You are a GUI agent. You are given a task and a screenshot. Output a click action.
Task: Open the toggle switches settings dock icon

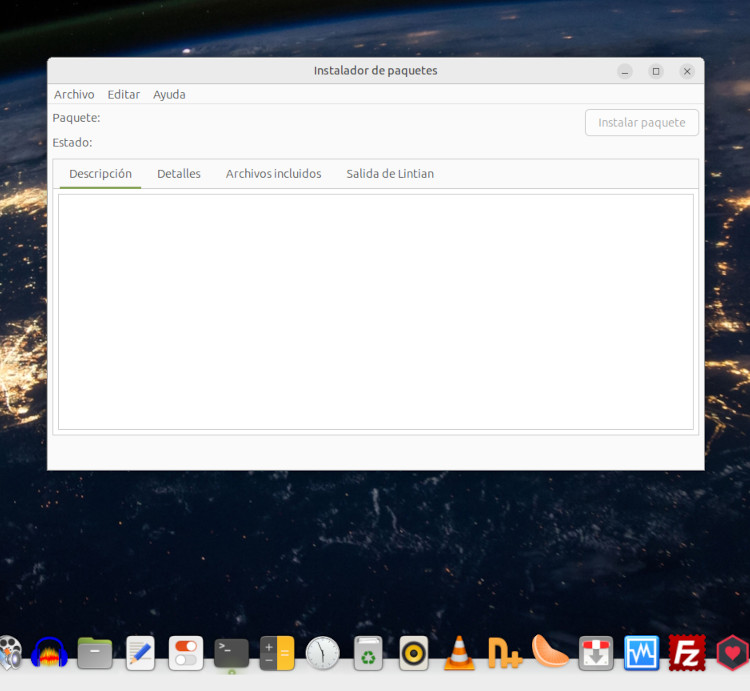click(x=186, y=653)
